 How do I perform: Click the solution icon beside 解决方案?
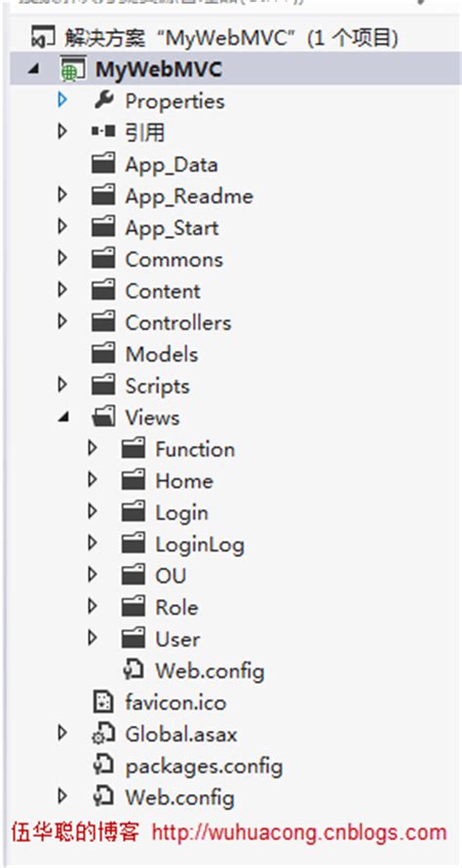pyautogui.click(x=44, y=39)
